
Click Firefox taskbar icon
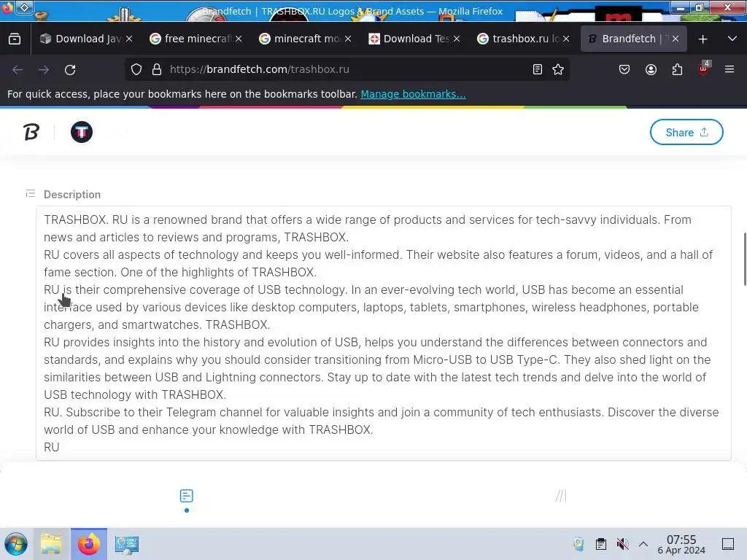(x=89, y=544)
